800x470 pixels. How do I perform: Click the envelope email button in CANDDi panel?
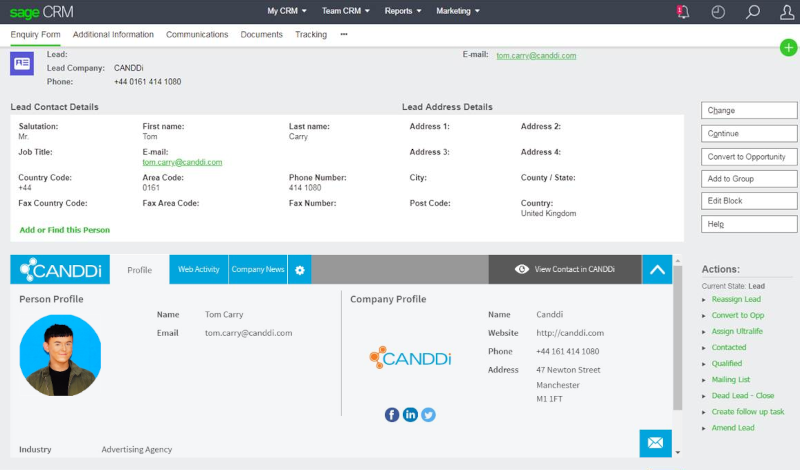pyautogui.click(x=656, y=443)
